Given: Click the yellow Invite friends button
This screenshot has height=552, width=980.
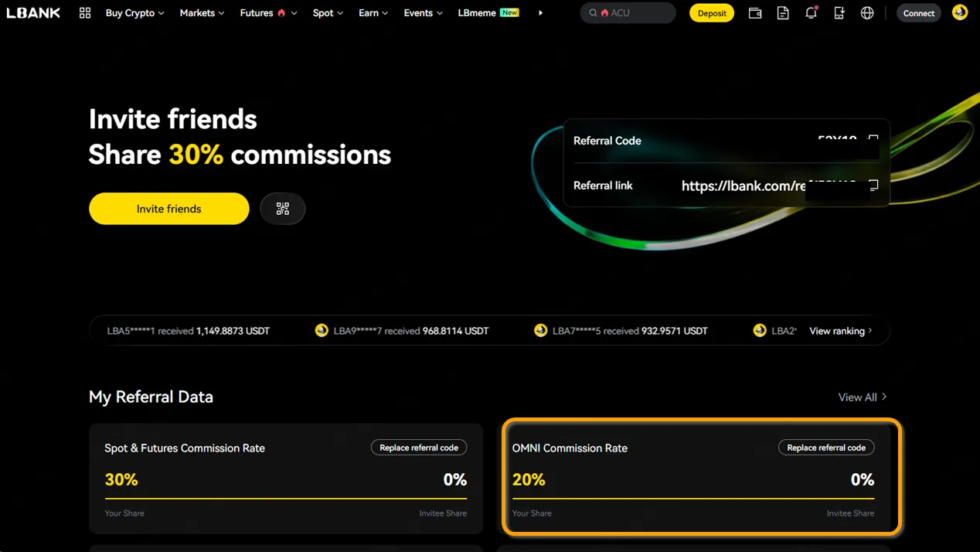Looking at the screenshot, I should (x=168, y=209).
